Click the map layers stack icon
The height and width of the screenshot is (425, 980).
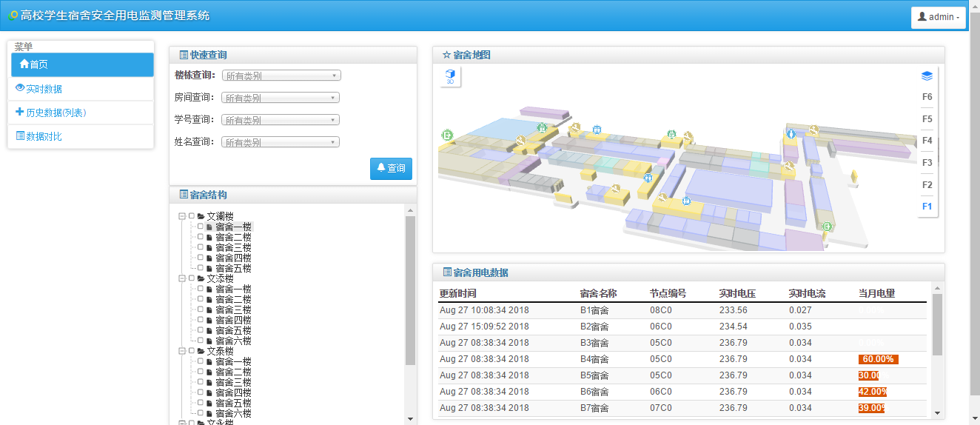927,76
